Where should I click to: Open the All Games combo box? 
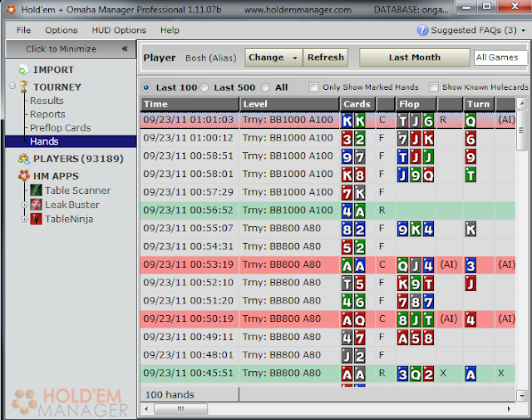click(500, 57)
